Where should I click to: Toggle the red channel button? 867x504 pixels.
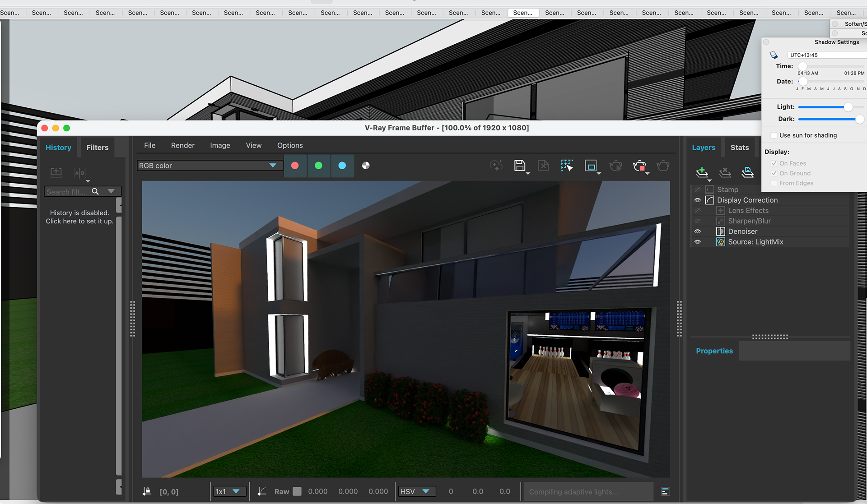(x=295, y=166)
